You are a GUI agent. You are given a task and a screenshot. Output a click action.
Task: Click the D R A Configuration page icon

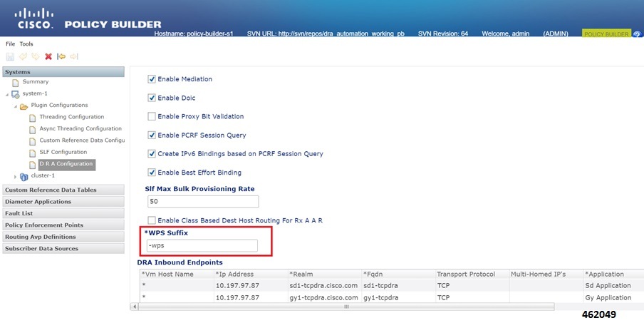(x=33, y=165)
